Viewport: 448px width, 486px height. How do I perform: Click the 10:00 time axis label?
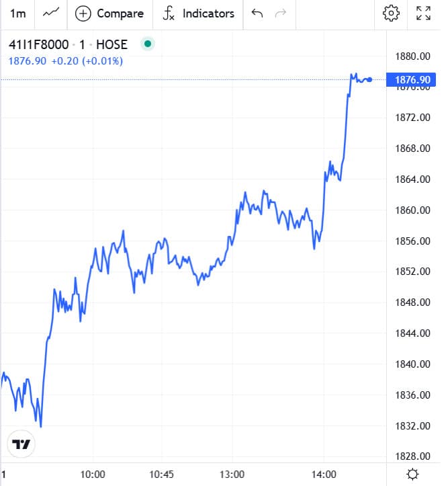[x=93, y=474]
